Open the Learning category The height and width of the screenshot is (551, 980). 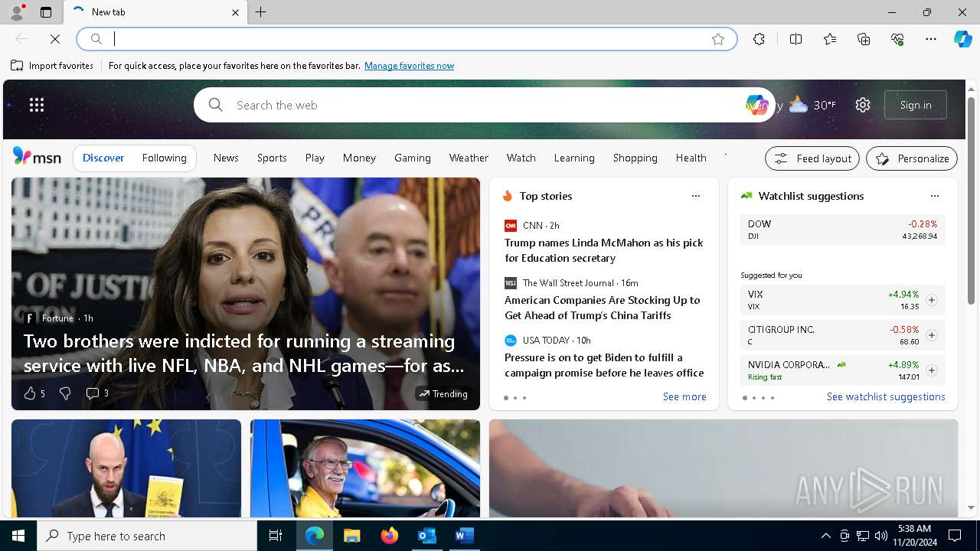tap(574, 158)
